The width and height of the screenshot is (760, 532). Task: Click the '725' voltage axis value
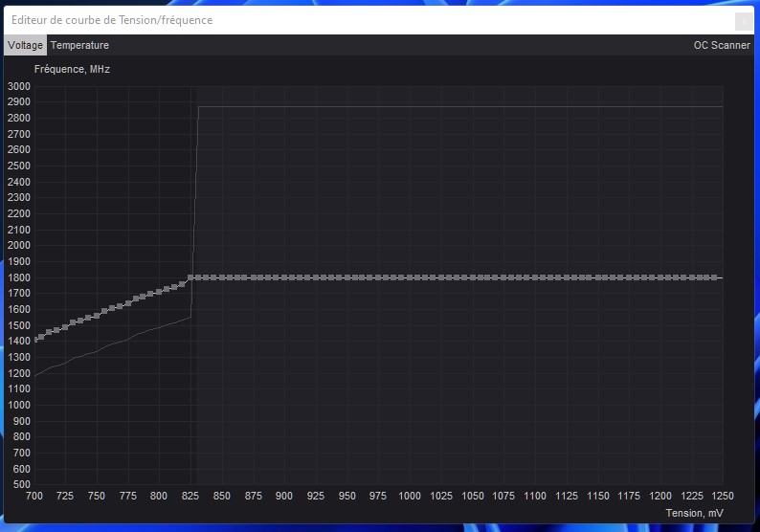pos(65,497)
